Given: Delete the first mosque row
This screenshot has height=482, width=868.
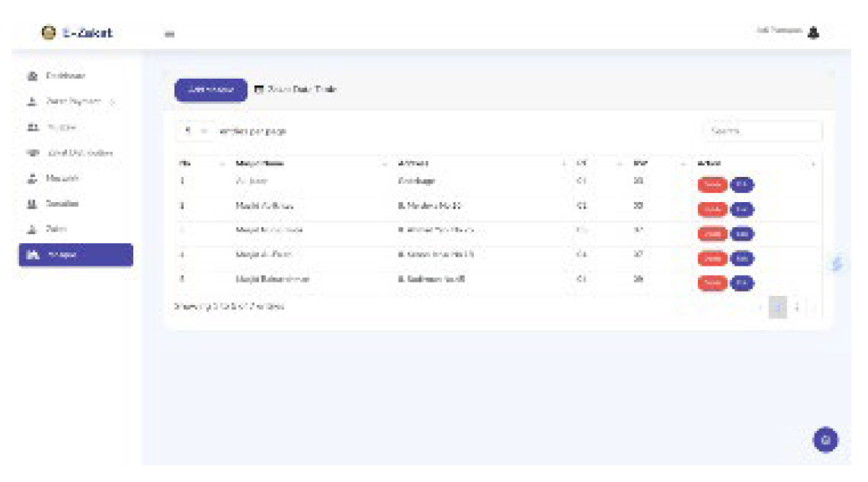Looking at the screenshot, I should 712,184.
